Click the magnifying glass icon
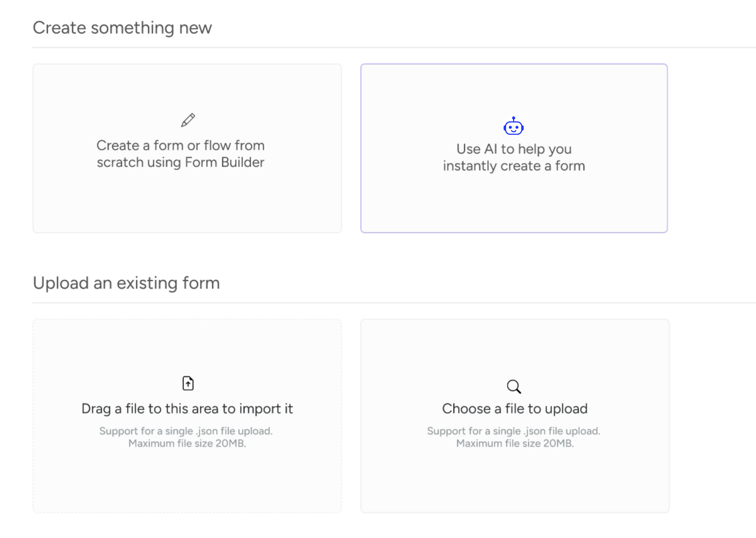Image resolution: width=756 pixels, height=538 pixels. pyautogui.click(x=514, y=386)
